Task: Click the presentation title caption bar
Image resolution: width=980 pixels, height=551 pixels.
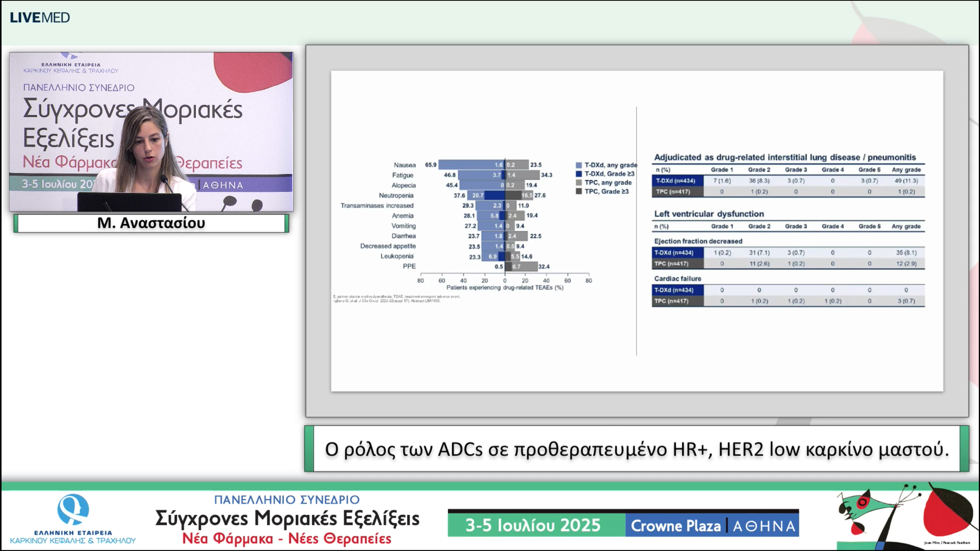Action: (x=637, y=449)
